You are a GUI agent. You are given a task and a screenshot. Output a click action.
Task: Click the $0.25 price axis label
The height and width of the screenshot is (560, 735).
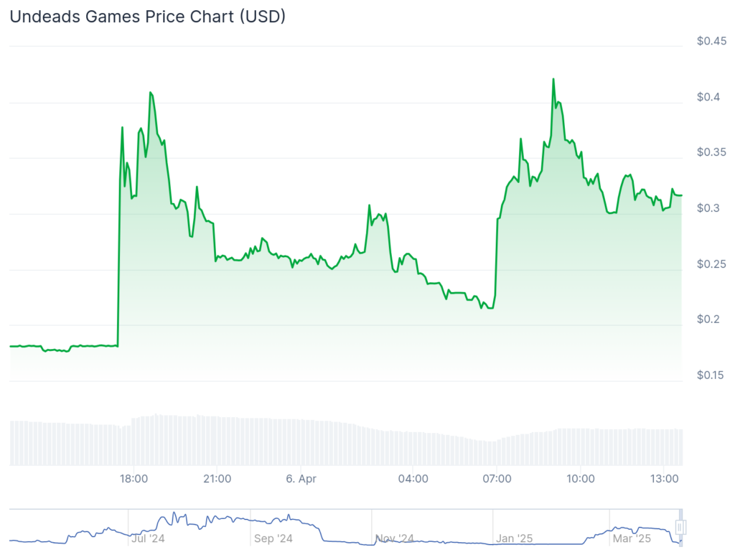click(x=711, y=263)
